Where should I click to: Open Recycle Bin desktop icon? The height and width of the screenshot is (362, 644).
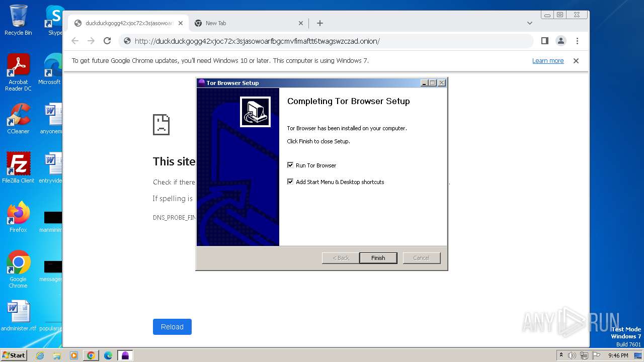pyautogui.click(x=18, y=20)
